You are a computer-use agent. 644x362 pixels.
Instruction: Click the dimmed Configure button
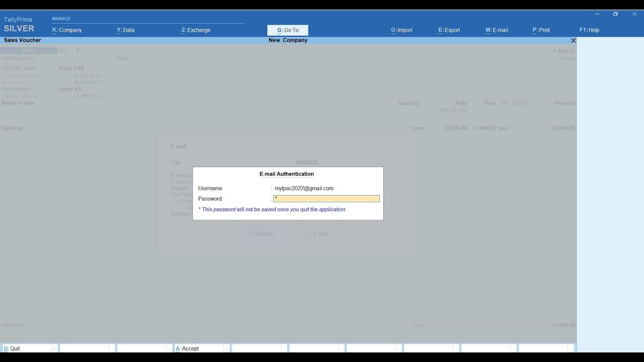pyautogui.click(x=259, y=234)
